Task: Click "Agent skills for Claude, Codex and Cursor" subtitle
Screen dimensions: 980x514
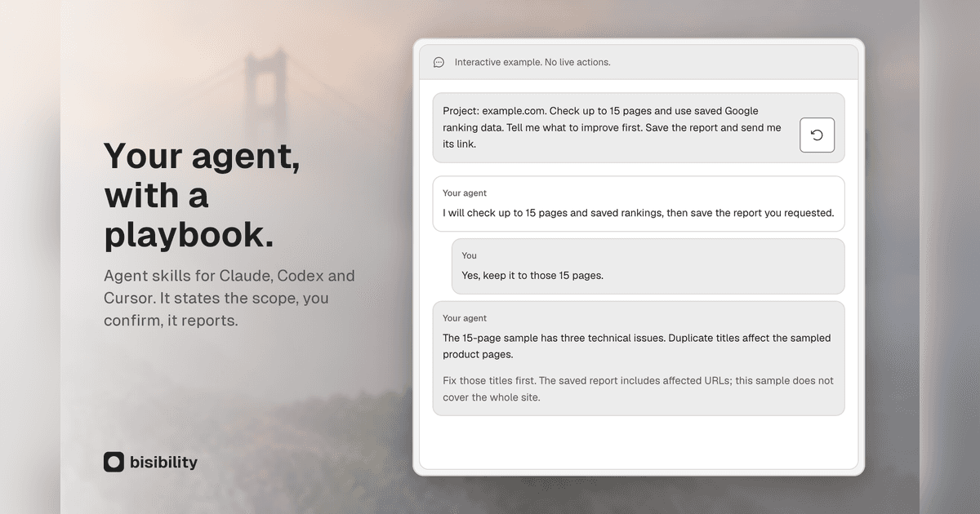Action: (229, 298)
